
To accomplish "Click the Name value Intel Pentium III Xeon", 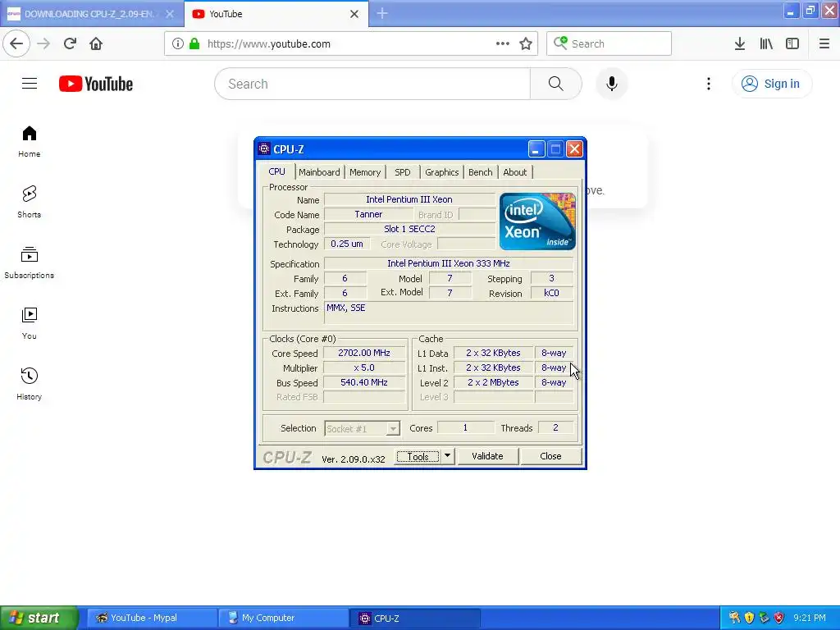I will click(409, 199).
